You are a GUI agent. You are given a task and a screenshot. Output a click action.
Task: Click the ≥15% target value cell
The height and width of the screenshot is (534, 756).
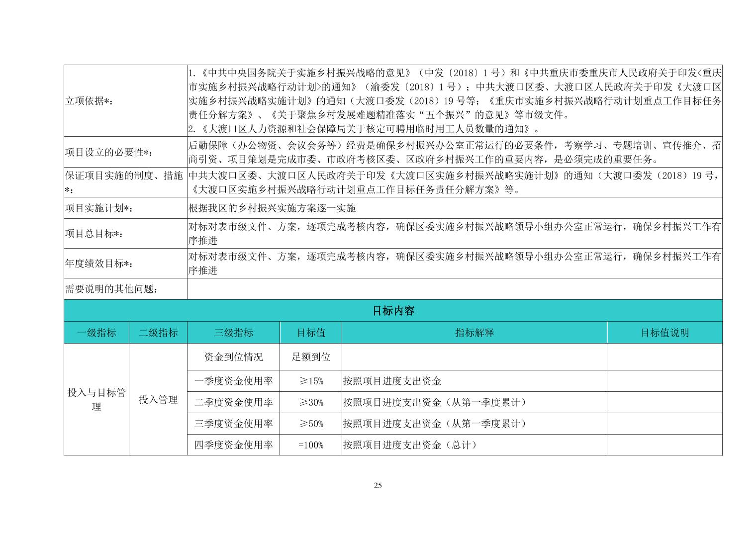click(x=311, y=381)
